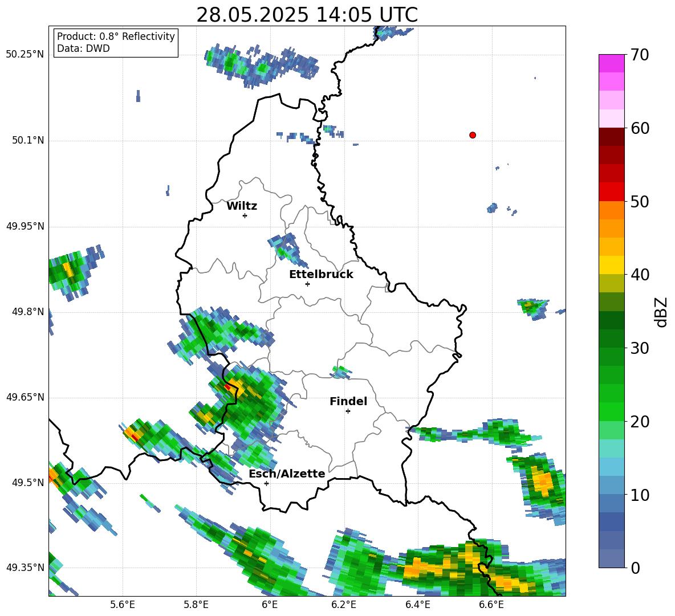Click the yellow colorbar segment near 40
The image size is (675, 616).
pyautogui.click(x=611, y=265)
